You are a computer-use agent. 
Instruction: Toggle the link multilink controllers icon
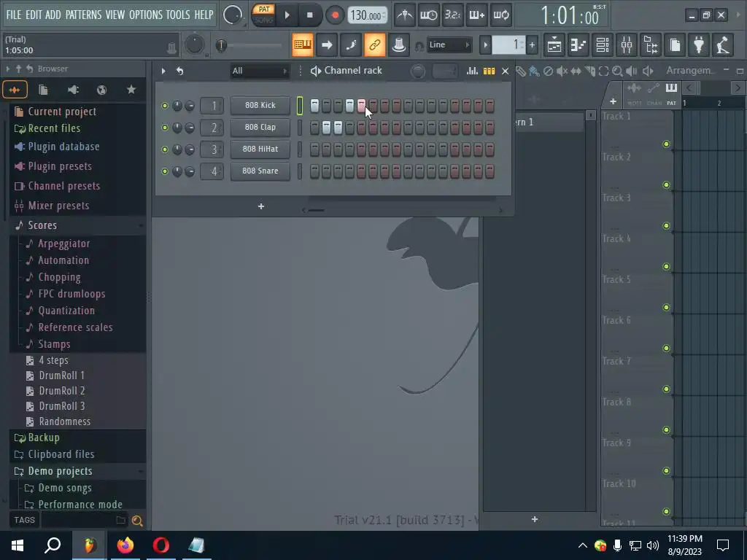[x=375, y=45]
